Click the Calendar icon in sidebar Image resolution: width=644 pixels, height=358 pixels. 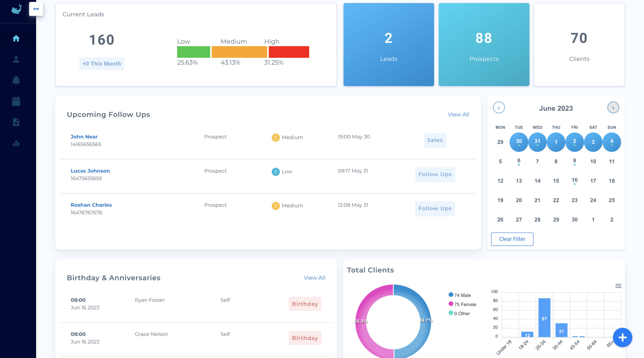point(15,101)
